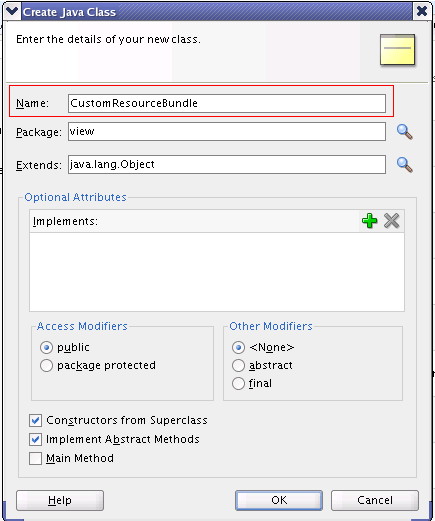The image size is (435, 521).
Task: Open the Extends class browse magnifier icon
Action: tap(405, 165)
